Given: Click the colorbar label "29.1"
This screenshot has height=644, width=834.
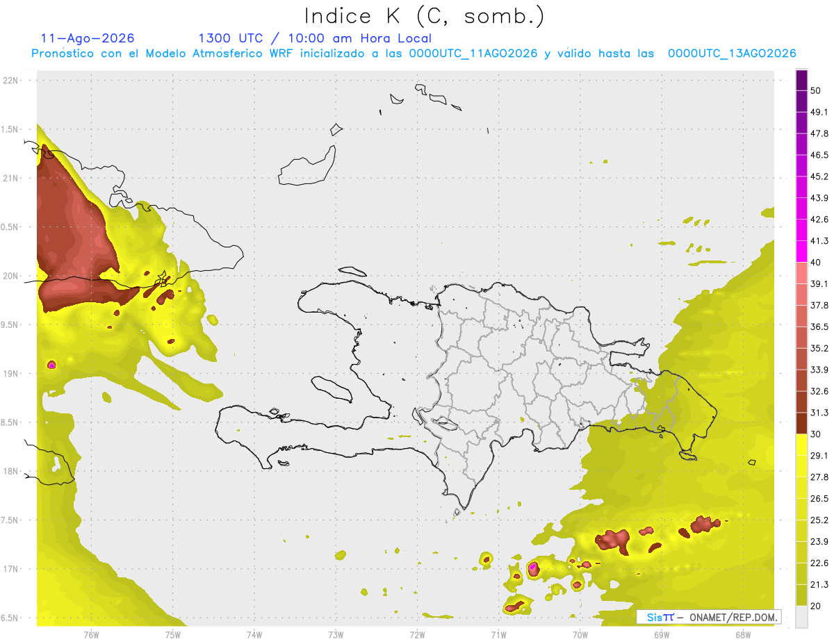Looking at the screenshot, I should point(819,456).
